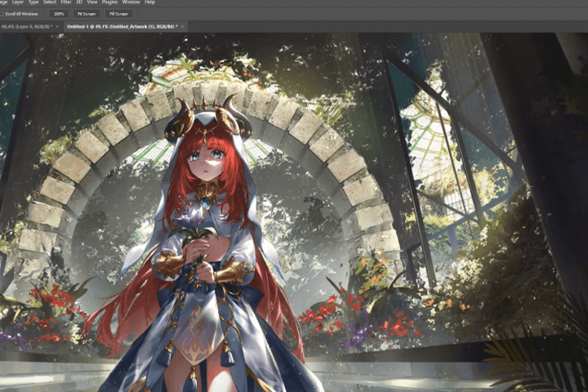Screen dimensions: 588x392
Task: Click the 100% zoom button
Action: pyautogui.click(x=59, y=14)
